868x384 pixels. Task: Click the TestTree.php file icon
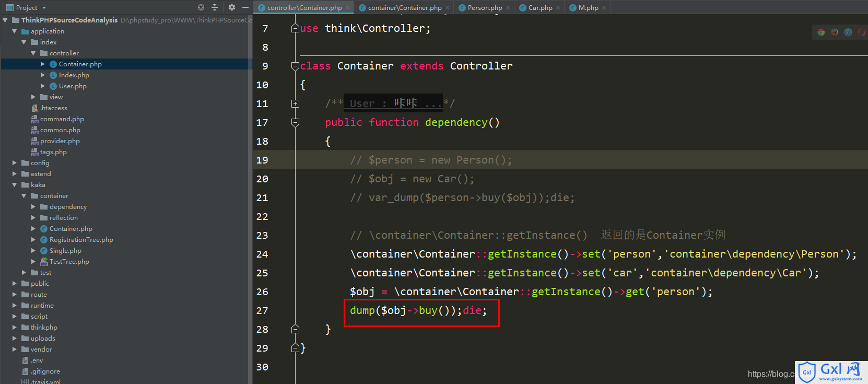(x=44, y=262)
